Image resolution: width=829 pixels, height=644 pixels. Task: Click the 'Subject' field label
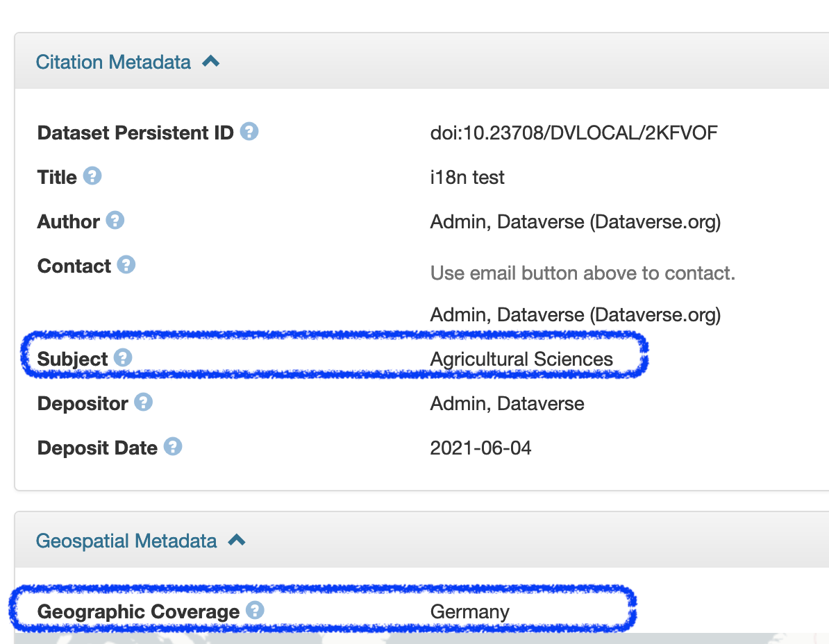(x=72, y=359)
